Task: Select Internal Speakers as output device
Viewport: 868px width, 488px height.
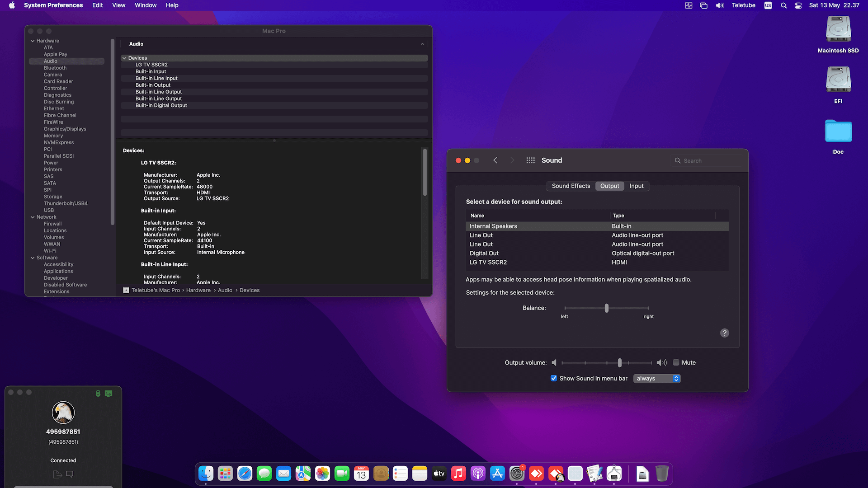Action: [597, 226]
